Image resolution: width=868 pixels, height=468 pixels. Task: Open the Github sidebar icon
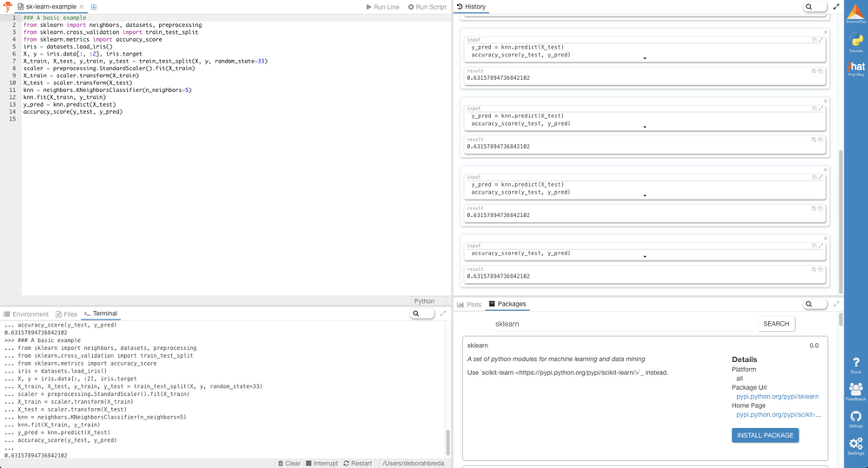click(856, 419)
